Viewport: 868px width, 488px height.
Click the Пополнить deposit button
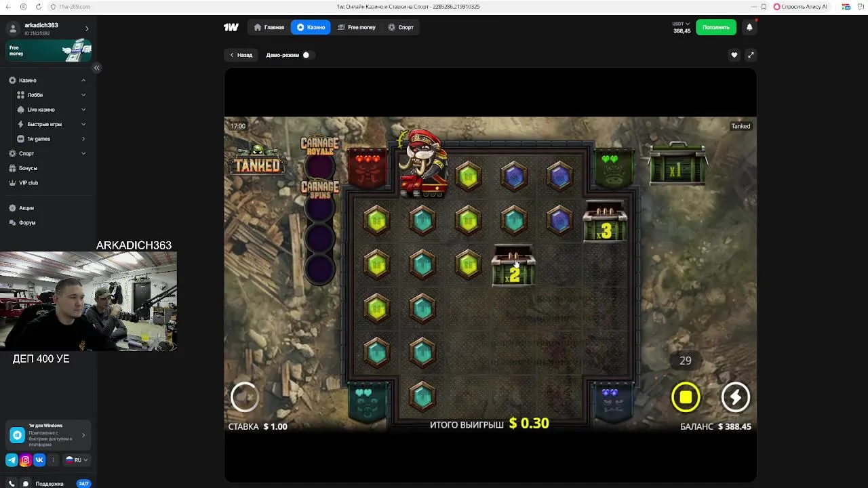(x=716, y=27)
